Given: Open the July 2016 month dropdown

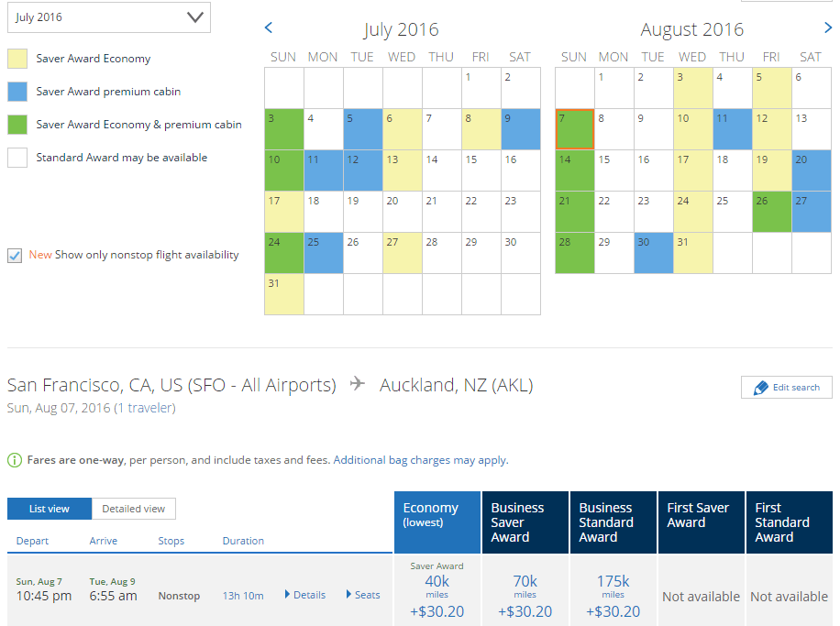Looking at the screenshot, I should [109, 17].
